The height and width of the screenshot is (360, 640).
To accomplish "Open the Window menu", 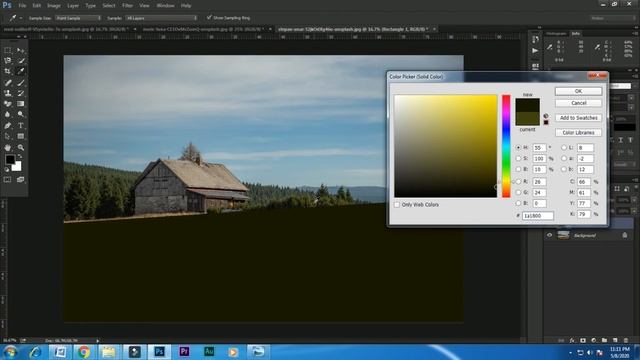I will pyautogui.click(x=165, y=6).
